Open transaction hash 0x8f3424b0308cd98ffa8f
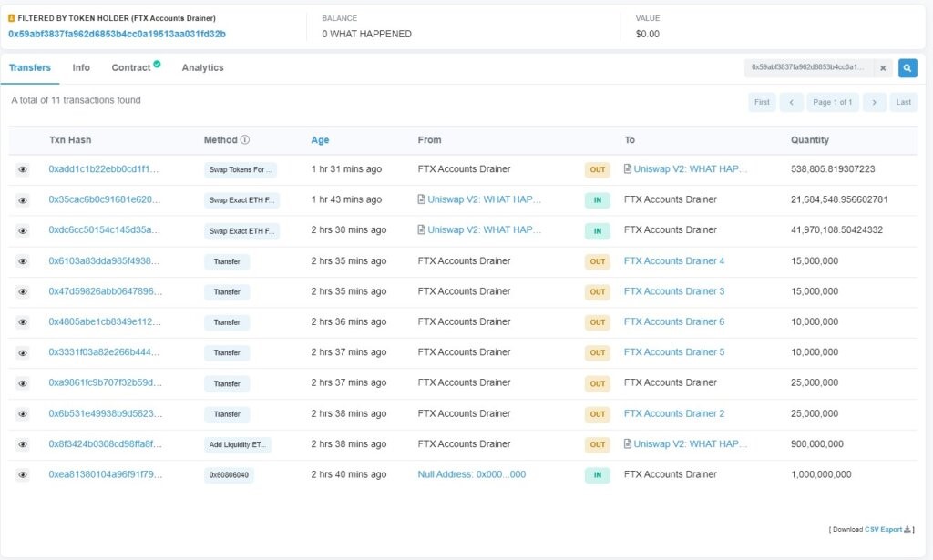Image resolution: width=933 pixels, height=560 pixels. pyautogui.click(x=106, y=443)
